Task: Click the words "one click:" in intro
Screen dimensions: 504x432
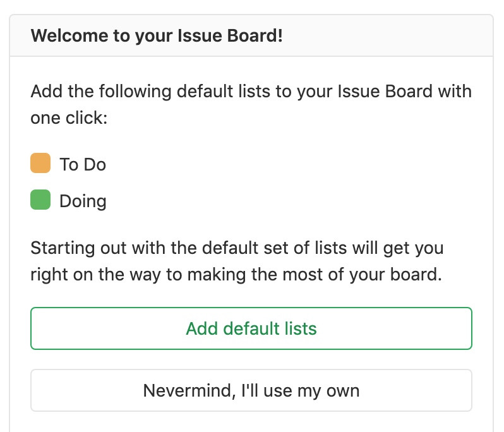Action: click(x=69, y=118)
